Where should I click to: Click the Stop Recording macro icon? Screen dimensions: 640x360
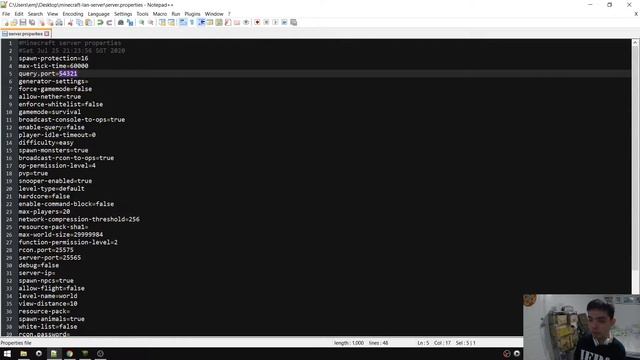click(266, 22)
